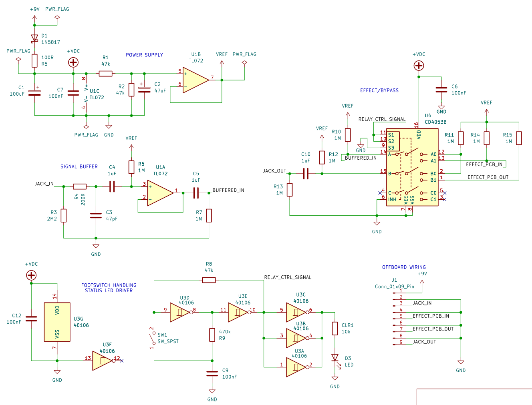Select the R6 1M pull-up resistor
Image resolution: width=532 pixels, height=405 pixels.
[131, 167]
